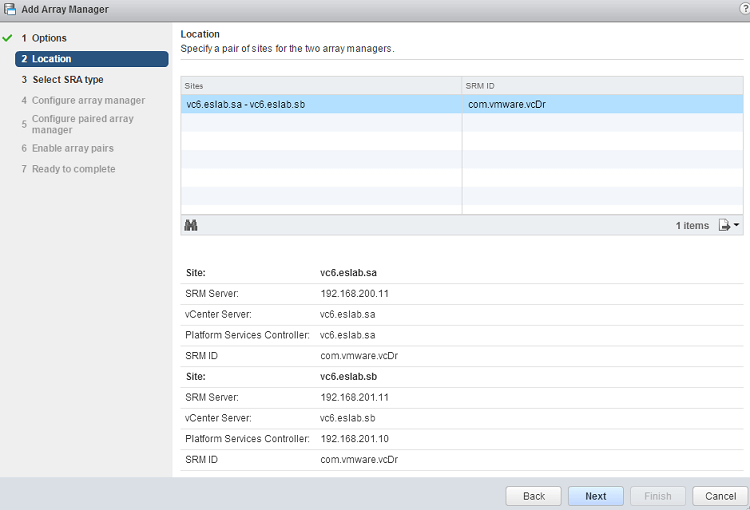Click the Finish button
The height and width of the screenshot is (510, 750).
[657, 496]
